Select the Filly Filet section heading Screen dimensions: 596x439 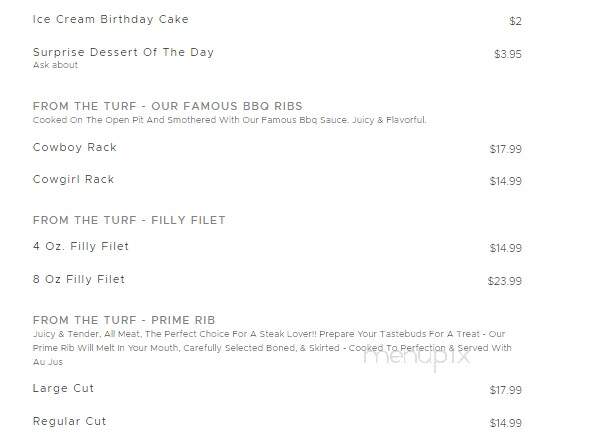click(129, 220)
